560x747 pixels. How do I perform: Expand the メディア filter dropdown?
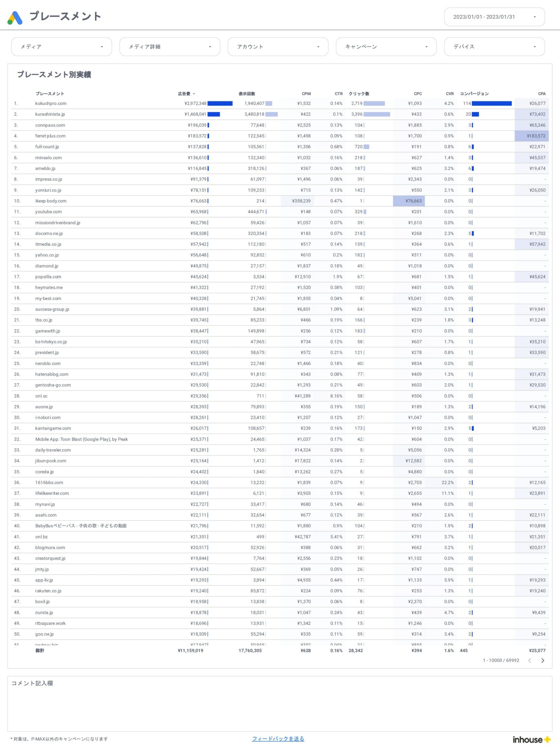coord(61,47)
